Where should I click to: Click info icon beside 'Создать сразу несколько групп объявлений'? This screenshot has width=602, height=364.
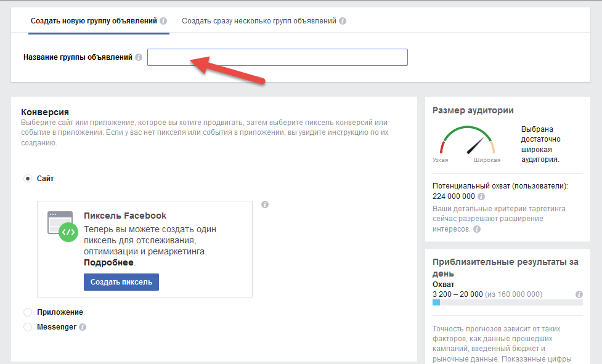click(343, 21)
